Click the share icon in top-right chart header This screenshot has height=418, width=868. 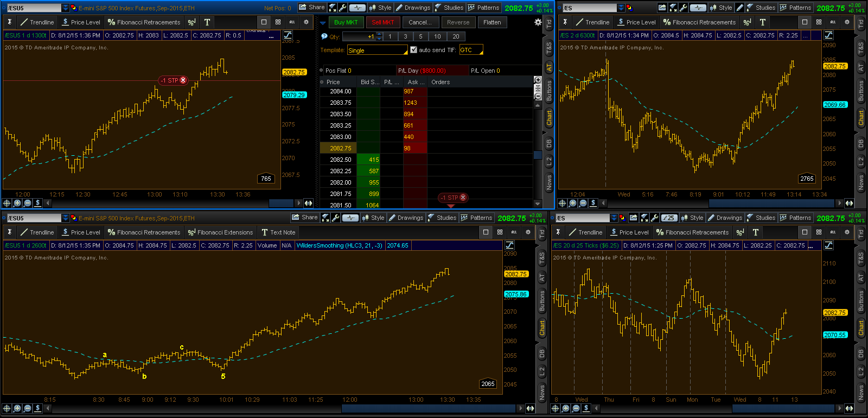(x=662, y=8)
